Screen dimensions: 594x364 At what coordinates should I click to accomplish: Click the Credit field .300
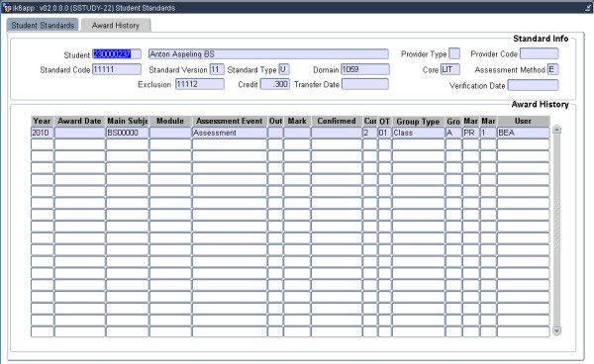click(275, 84)
